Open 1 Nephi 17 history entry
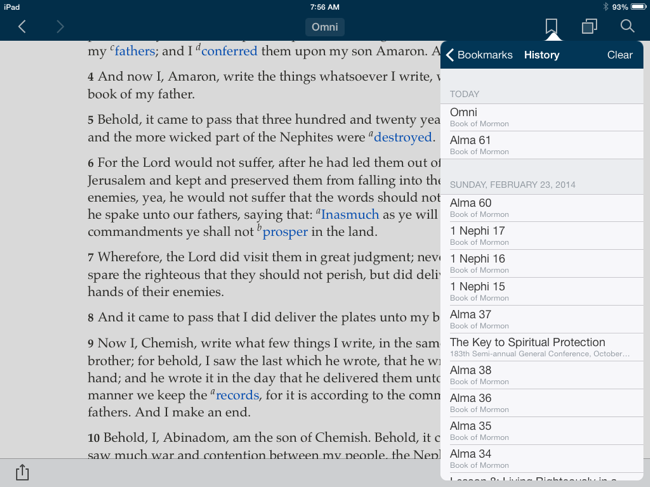 tap(542, 235)
